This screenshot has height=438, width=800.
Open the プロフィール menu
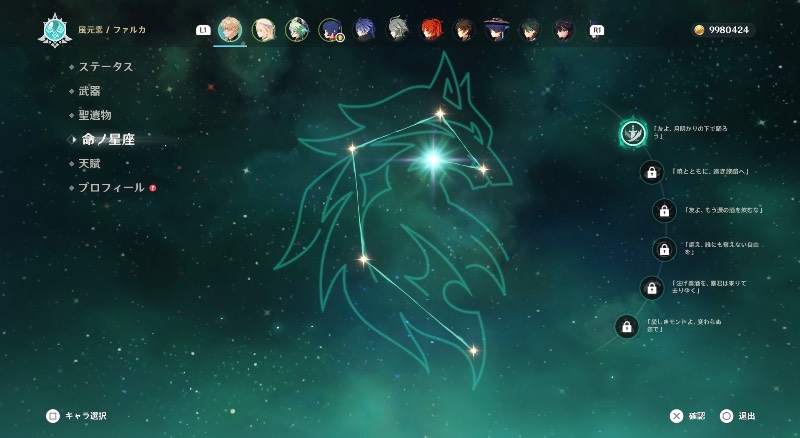[111, 188]
